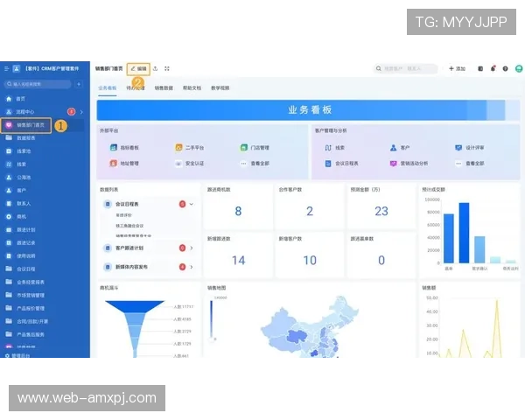
Task: Click the tallest bar in 预计成交额 chart
Action: click(x=464, y=233)
